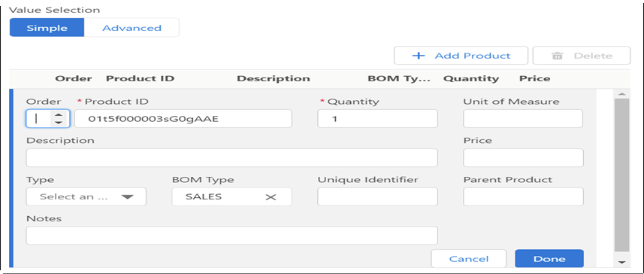The height and width of the screenshot is (274, 644).
Task: Cancel the product edit
Action: (469, 259)
